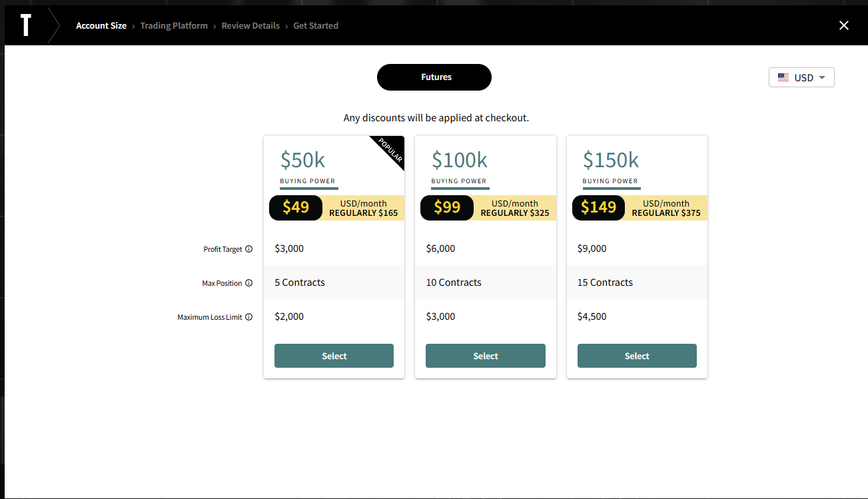This screenshot has width=868, height=499.
Task: Close the account setup dialog
Action: point(843,25)
